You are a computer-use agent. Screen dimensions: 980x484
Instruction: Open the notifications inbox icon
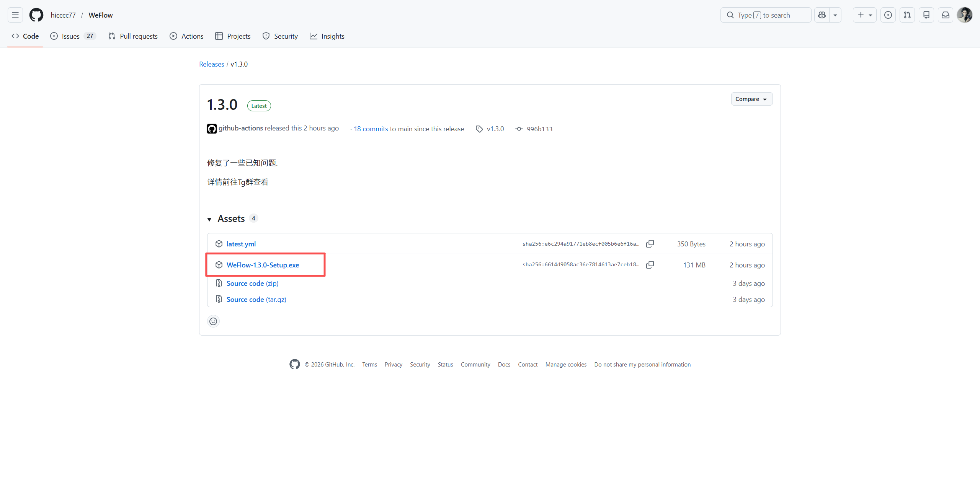click(946, 15)
